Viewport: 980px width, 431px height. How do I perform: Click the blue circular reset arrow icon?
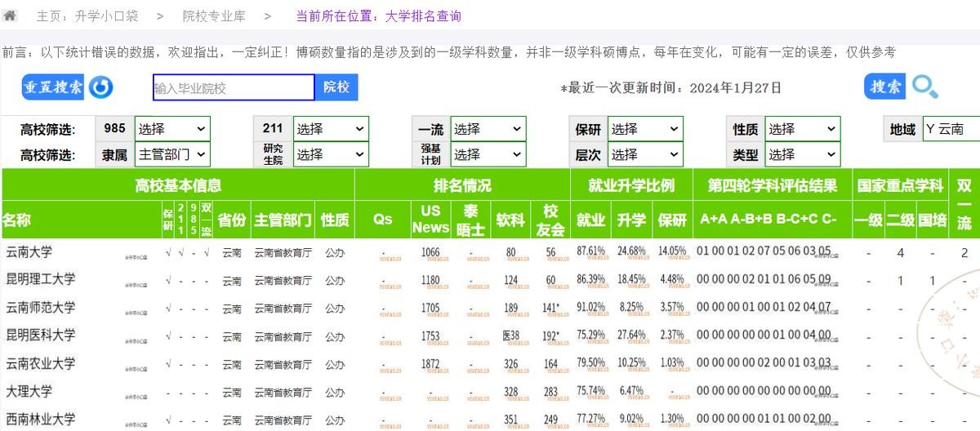(101, 87)
